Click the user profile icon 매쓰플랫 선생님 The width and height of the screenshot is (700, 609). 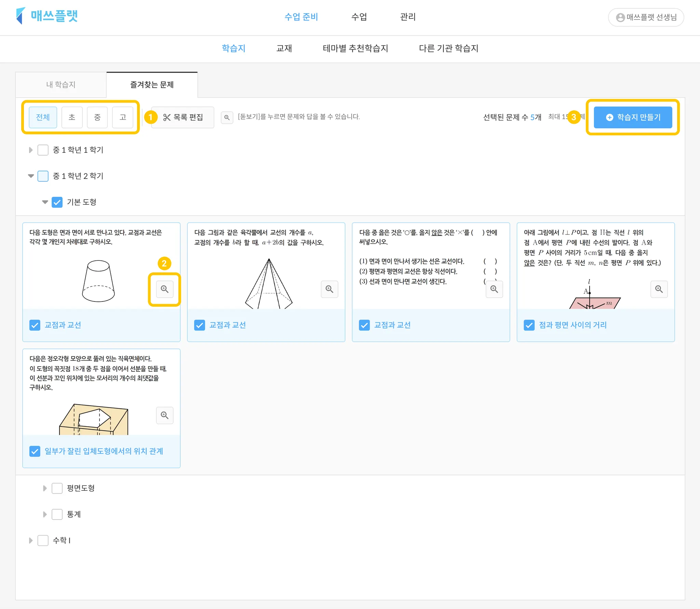(x=620, y=17)
